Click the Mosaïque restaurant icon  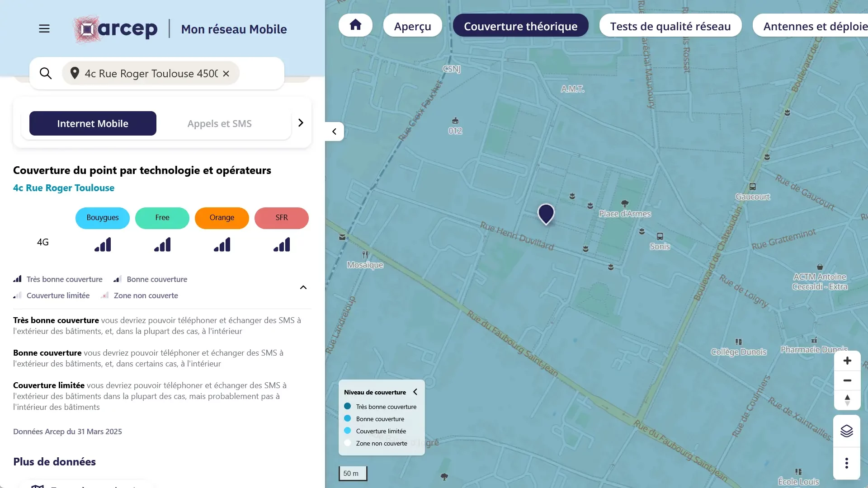pyautogui.click(x=365, y=255)
